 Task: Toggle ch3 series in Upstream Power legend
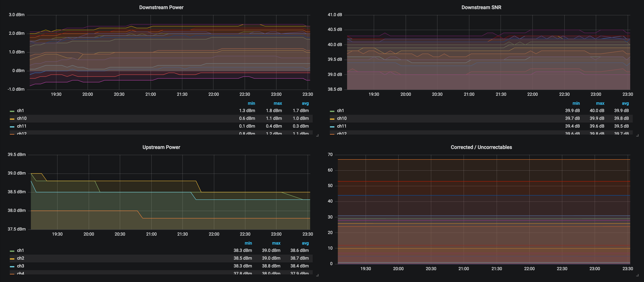(x=20, y=266)
